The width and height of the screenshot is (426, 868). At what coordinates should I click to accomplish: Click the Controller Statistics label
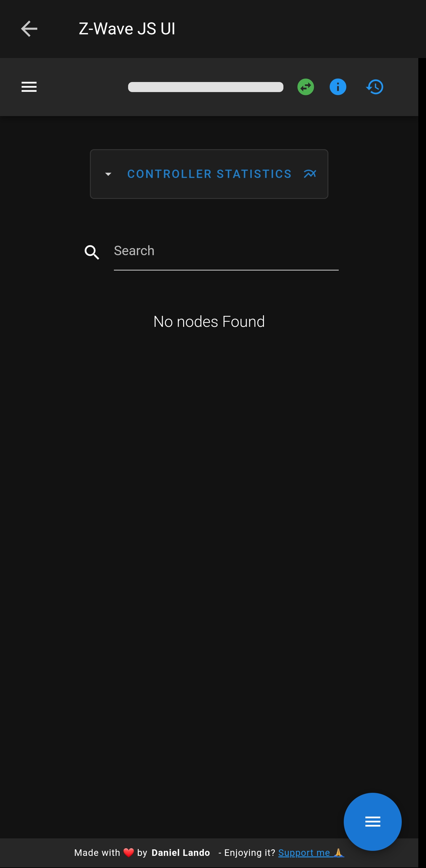pos(209,174)
